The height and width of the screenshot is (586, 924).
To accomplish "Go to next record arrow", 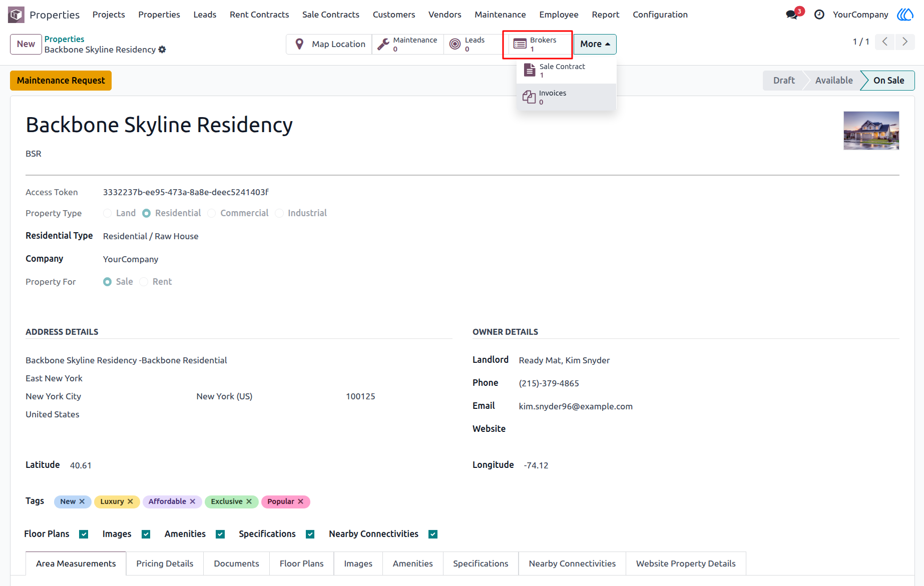I will [905, 42].
